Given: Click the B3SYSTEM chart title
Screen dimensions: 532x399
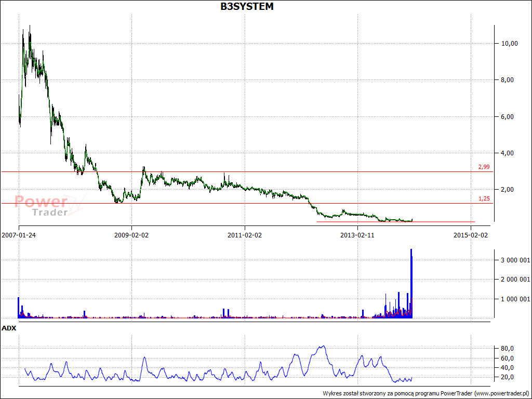Looking at the screenshot, I should pyautogui.click(x=247, y=6).
